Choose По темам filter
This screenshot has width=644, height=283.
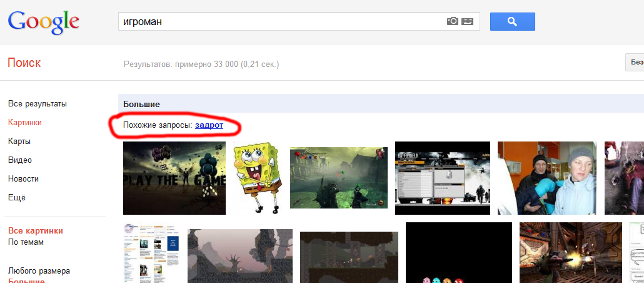pos(26,242)
